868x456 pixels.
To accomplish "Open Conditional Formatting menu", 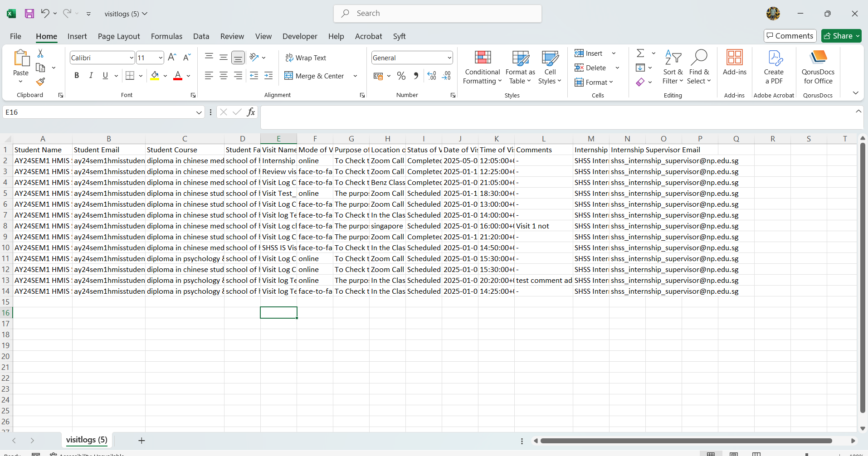I will click(482, 67).
